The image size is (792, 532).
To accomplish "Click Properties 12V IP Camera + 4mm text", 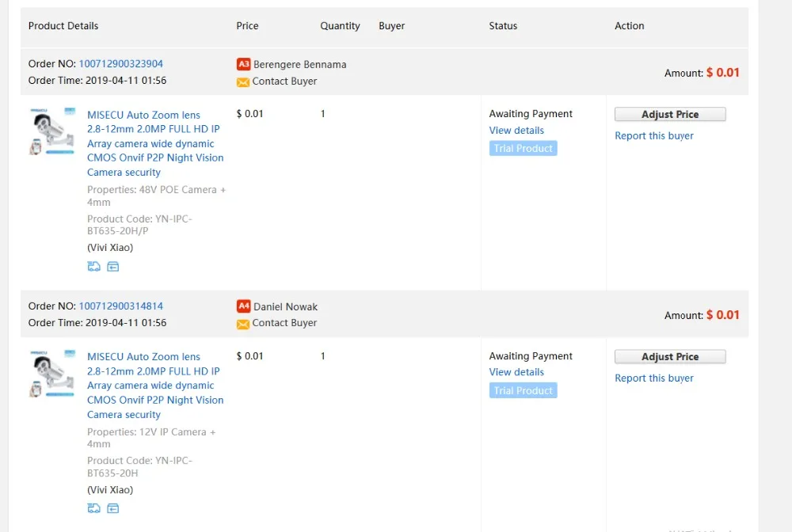I will pos(151,438).
